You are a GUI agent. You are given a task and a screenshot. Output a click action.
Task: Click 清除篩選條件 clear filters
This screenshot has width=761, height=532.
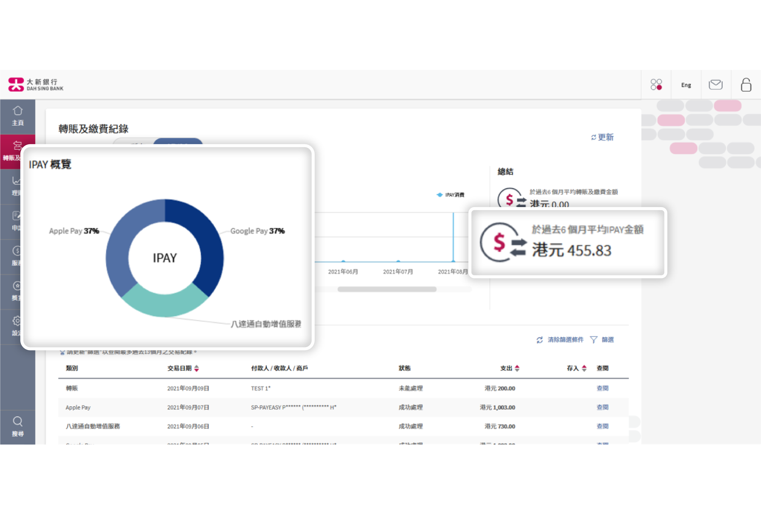pos(565,340)
